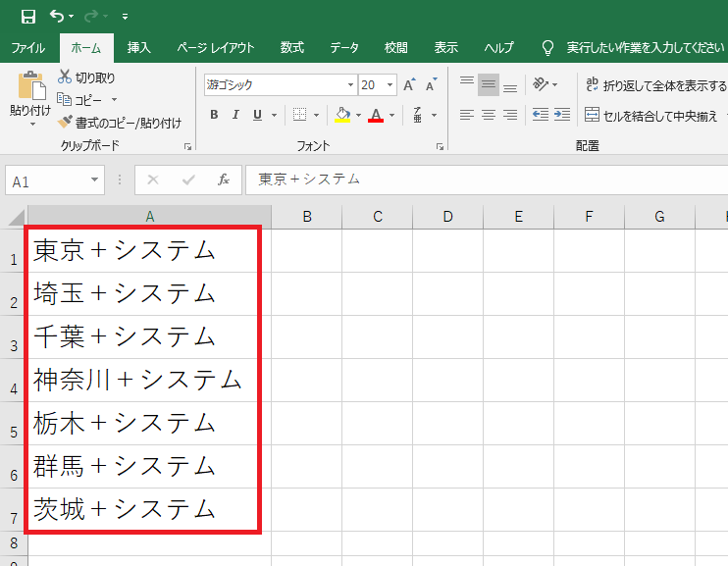Screen dimensions: 728x566
Task: Toggle bold formatting
Action: tap(214, 115)
